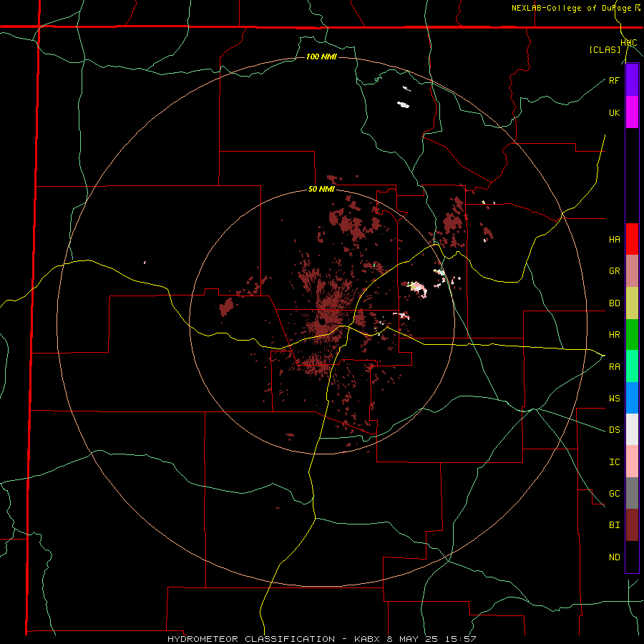This screenshot has width=644, height=644.
Task: Click the dark red BI swatch
Action: pyautogui.click(x=632, y=525)
